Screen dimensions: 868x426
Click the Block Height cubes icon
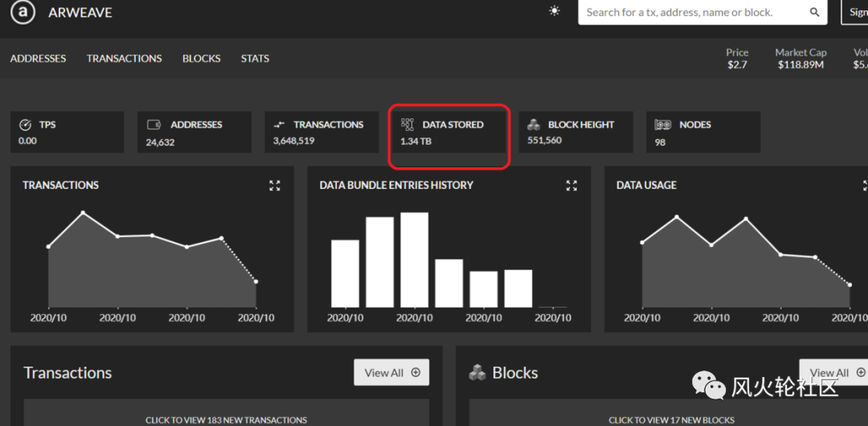point(534,125)
